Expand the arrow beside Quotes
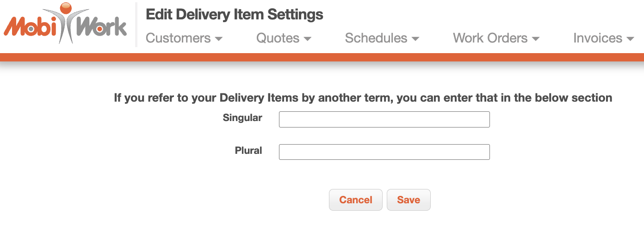 (x=307, y=39)
